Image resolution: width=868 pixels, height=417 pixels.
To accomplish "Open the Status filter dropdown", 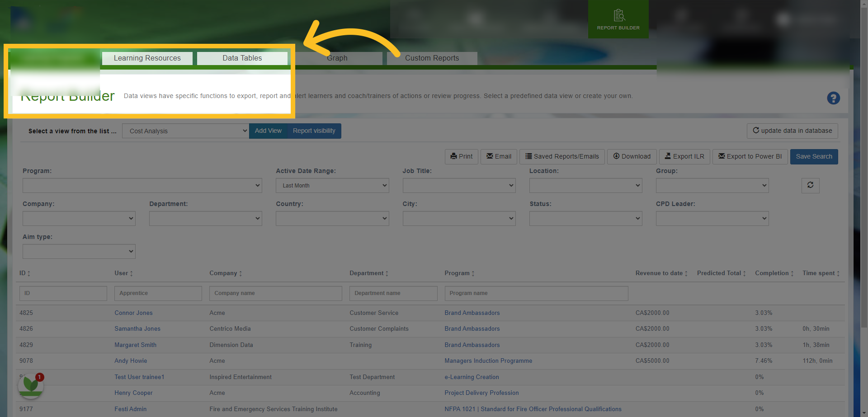I will click(x=585, y=218).
